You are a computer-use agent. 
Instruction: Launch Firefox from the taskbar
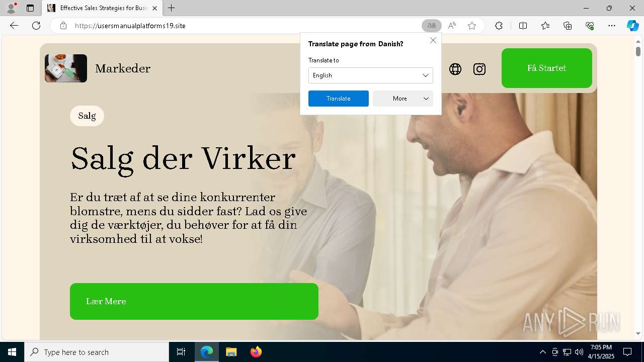tap(256, 352)
